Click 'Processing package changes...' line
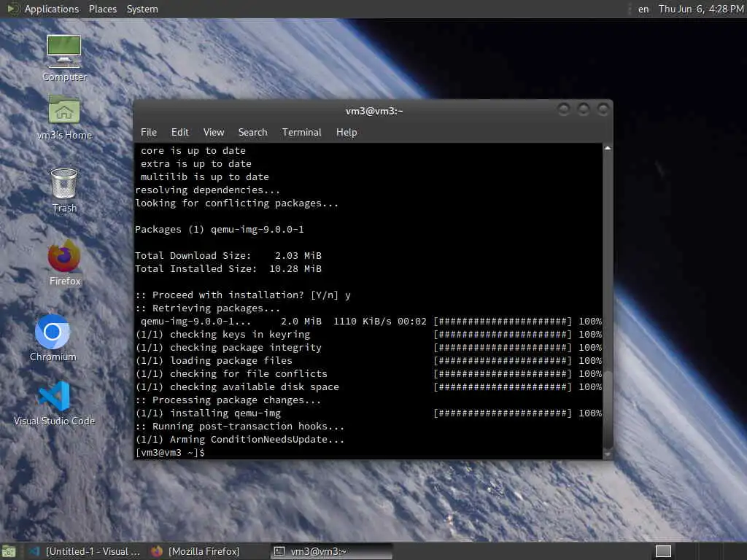Image resolution: width=747 pixels, height=560 pixels. [x=228, y=400]
